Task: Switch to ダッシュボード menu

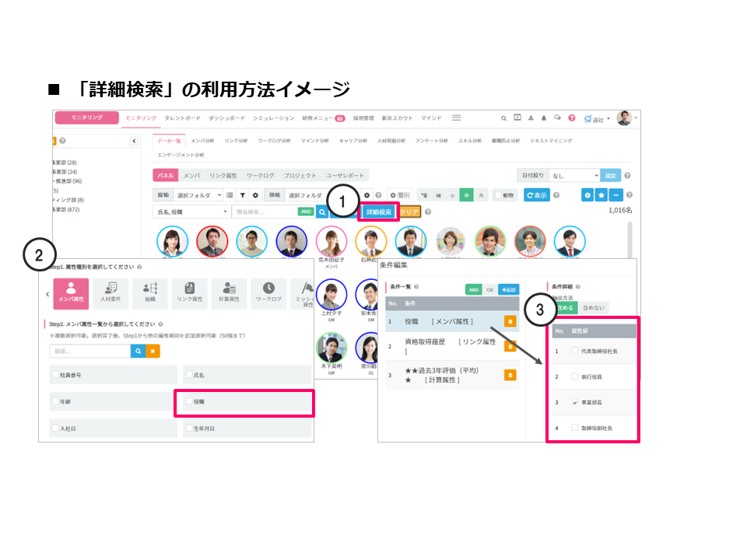Action: pyautogui.click(x=226, y=118)
